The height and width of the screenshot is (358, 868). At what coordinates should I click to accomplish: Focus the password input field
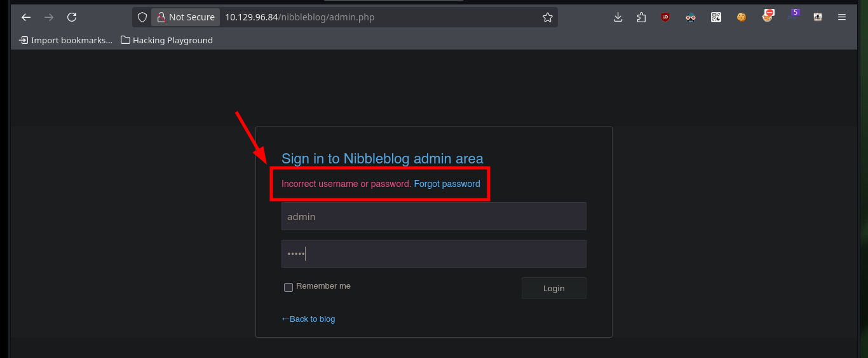(434, 254)
